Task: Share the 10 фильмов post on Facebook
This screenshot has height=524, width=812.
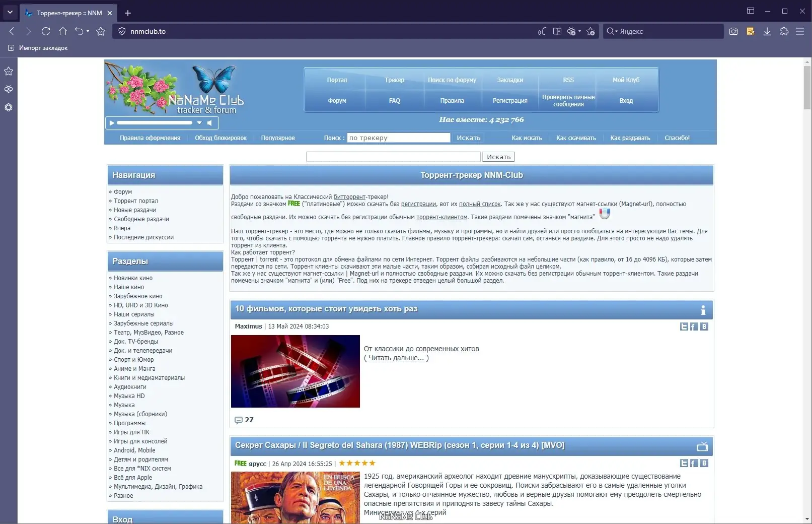Action: pyautogui.click(x=694, y=326)
